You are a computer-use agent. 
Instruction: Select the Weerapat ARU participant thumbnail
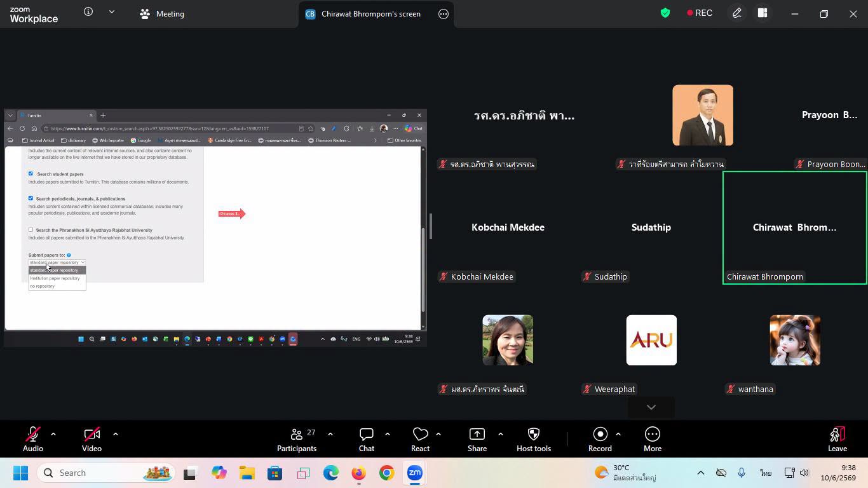tap(651, 340)
